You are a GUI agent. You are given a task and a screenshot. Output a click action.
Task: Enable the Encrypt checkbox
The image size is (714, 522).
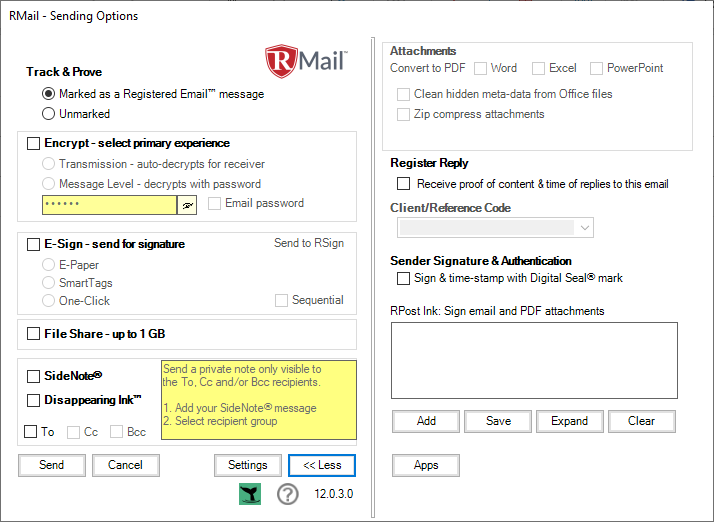pos(34,144)
